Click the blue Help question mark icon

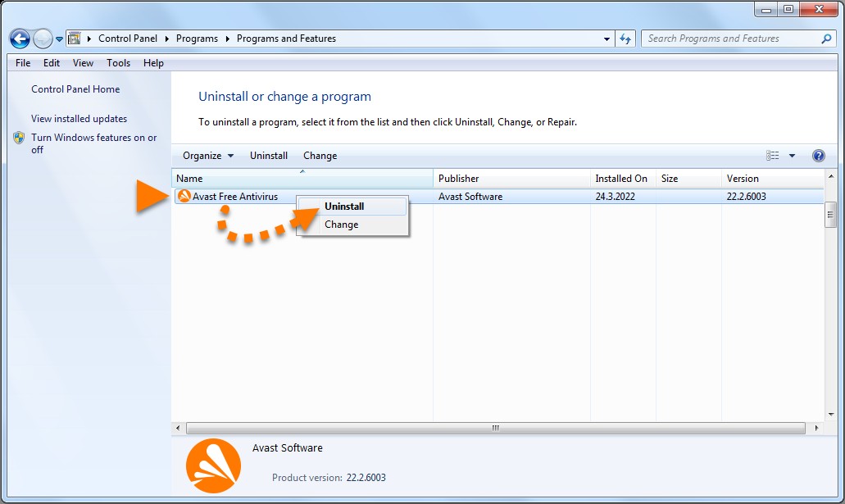818,155
